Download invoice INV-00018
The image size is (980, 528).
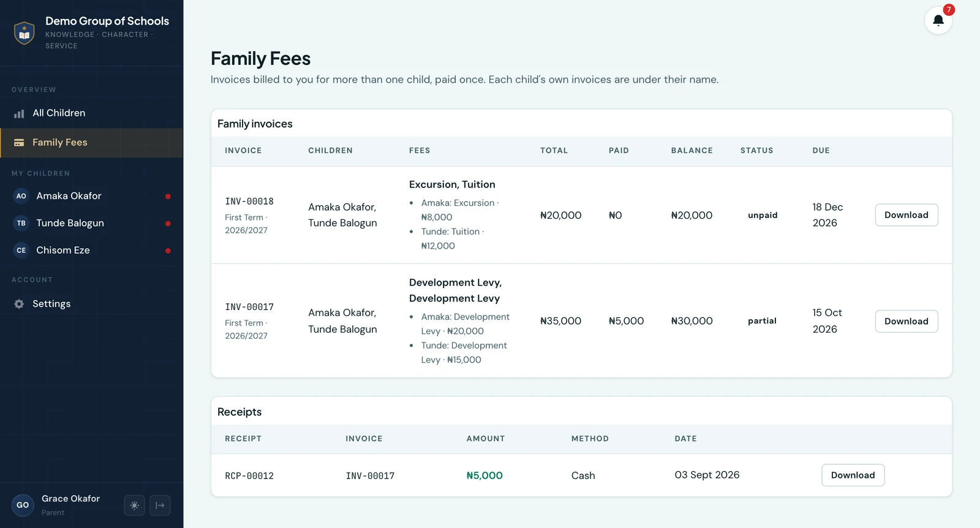point(907,215)
